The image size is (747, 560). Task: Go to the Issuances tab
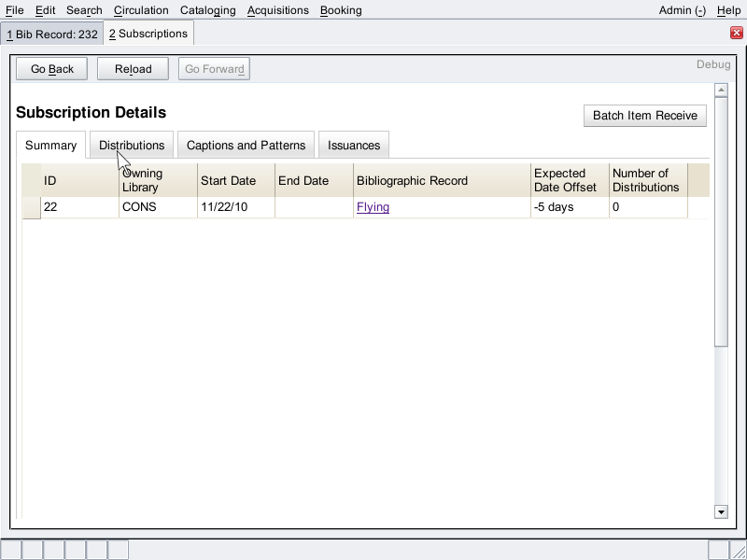point(354,146)
